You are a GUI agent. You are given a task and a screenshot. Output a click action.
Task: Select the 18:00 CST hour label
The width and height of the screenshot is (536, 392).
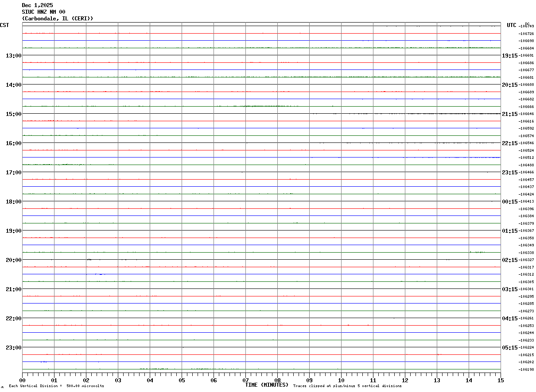pos(13,201)
